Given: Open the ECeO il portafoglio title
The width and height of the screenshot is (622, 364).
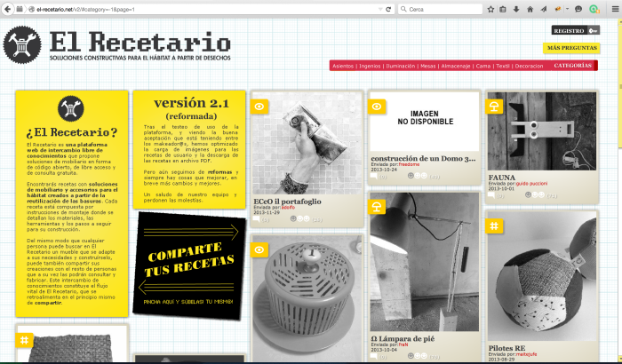Looking at the screenshot, I should point(287,202).
